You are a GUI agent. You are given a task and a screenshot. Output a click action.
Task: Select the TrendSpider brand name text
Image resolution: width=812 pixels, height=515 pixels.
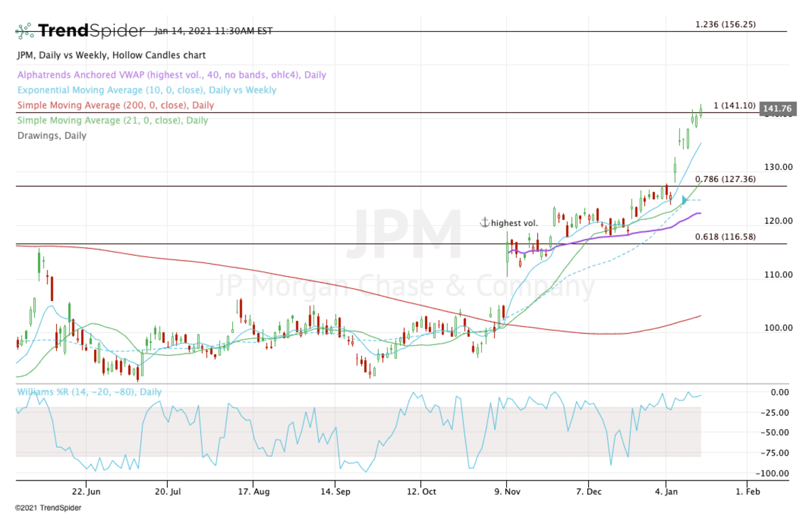coord(91,31)
